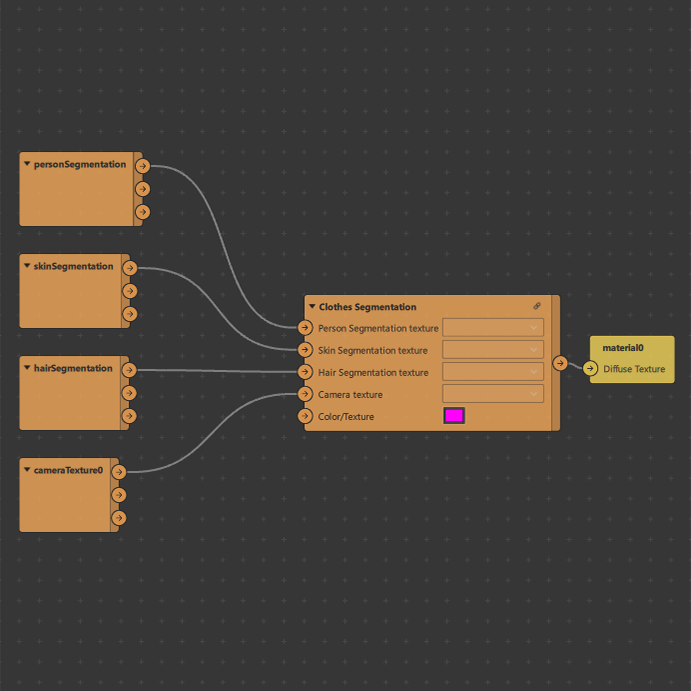Select the hairSegmentation node title
The height and width of the screenshot is (691, 691).
click(x=73, y=368)
